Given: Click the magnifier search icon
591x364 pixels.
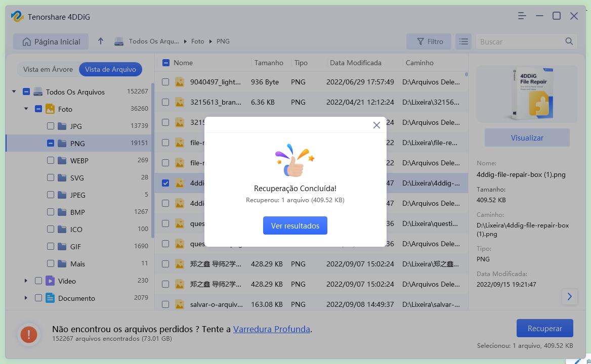Looking at the screenshot, I should coord(569,41).
